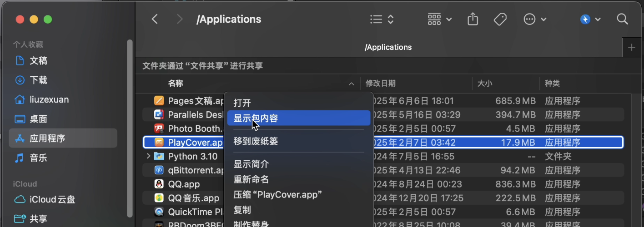The height and width of the screenshot is (227, 644).
Task: Choose 显示包内容 from the context menu
Action: (x=298, y=118)
